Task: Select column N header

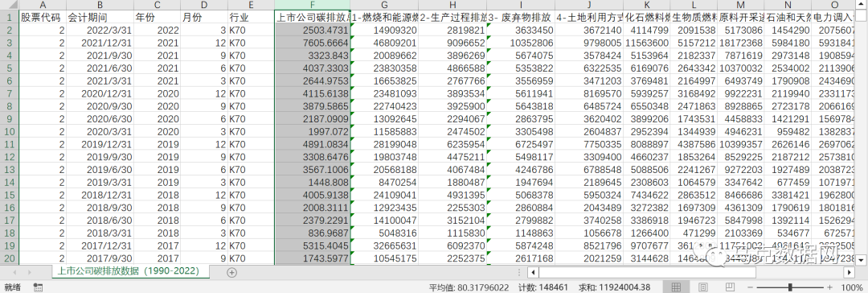Action: click(788, 5)
